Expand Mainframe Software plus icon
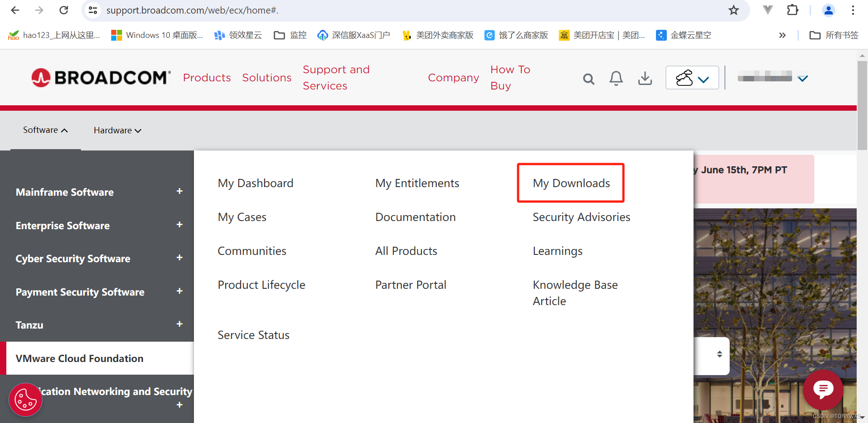This screenshot has height=423, width=868. [179, 191]
